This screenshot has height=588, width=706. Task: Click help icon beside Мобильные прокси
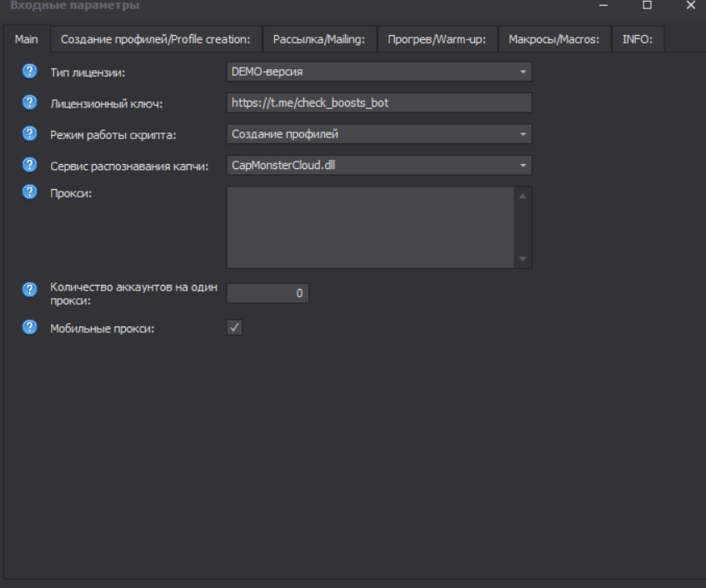click(x=30, y=327)
